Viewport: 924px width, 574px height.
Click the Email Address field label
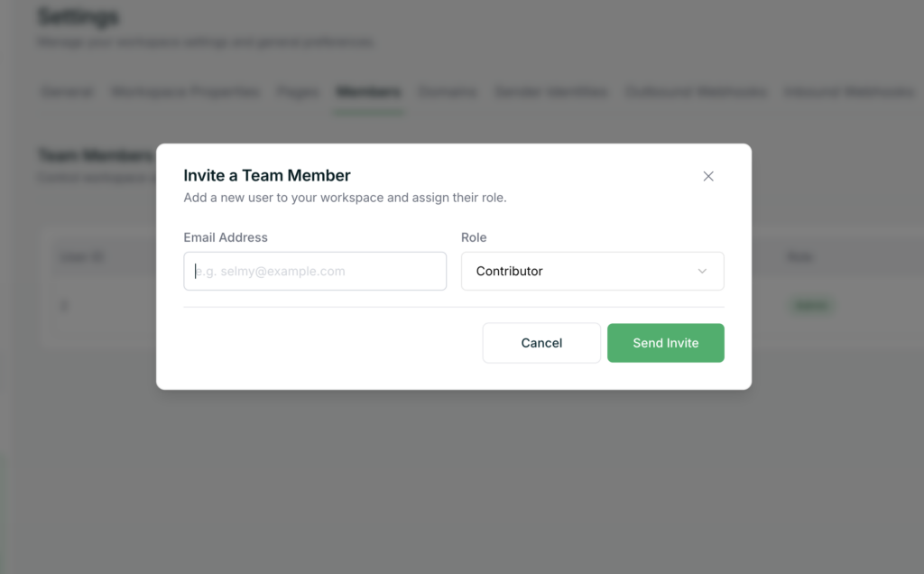pyautogui.click(x=226, y=237)
